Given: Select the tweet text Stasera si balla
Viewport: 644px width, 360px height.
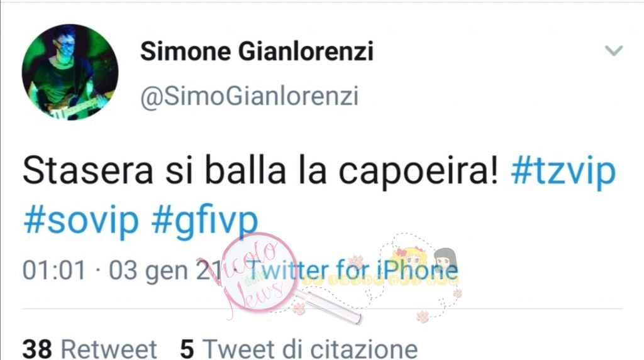Looking at the screenshot, I should tap(154, 170).
